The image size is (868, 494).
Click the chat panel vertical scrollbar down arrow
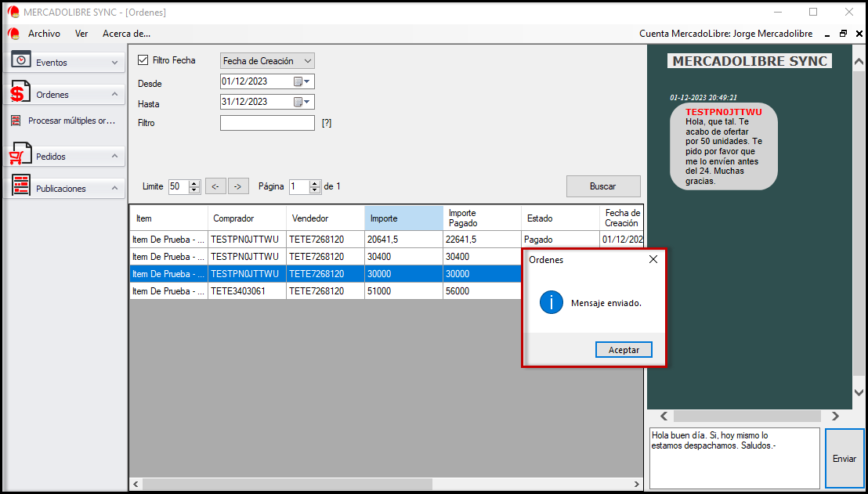pos(859,391)
